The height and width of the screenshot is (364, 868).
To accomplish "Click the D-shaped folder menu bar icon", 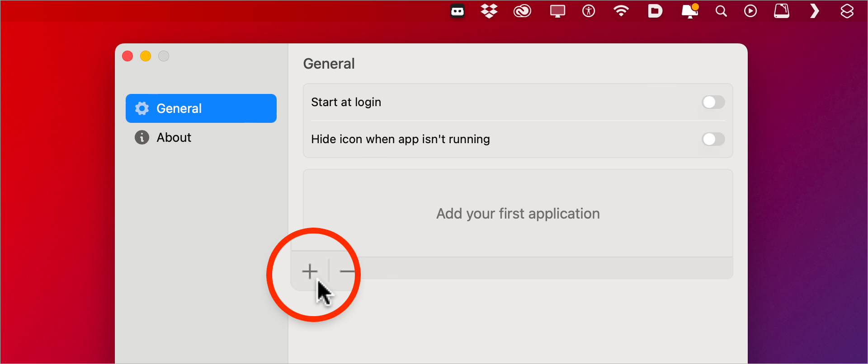I will click(x=655, y=11).
